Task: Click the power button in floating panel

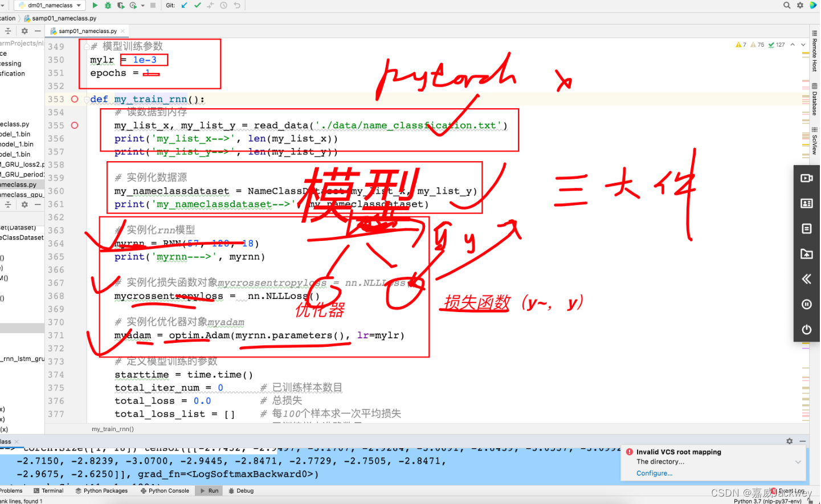Action: [x=807, y=329]
